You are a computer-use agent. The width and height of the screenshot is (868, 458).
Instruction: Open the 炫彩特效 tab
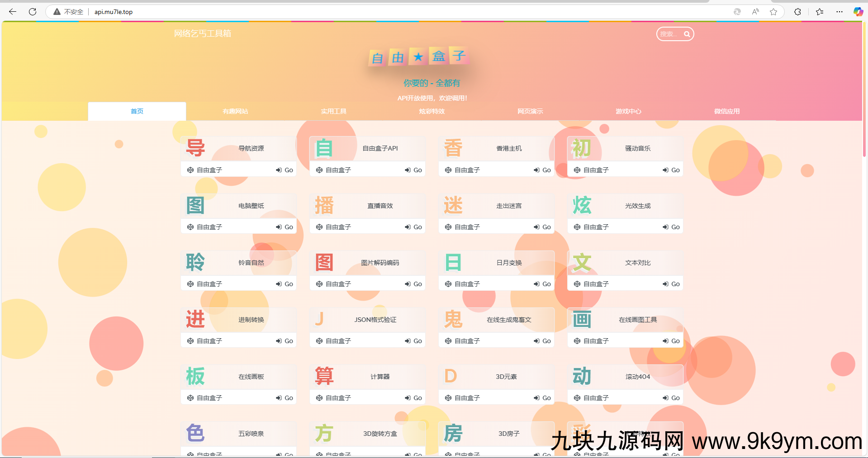coord(432,111)
